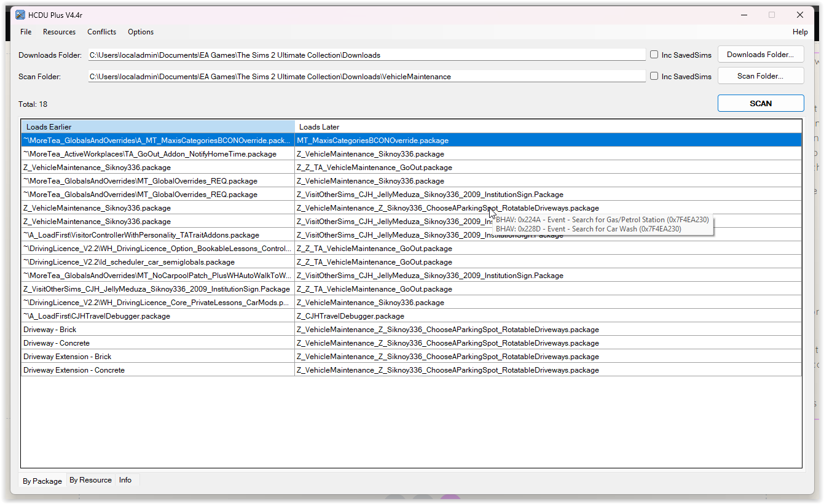The image size is (824, 504).
Task: Open the Options menu
Action: [x=140, y=31]
